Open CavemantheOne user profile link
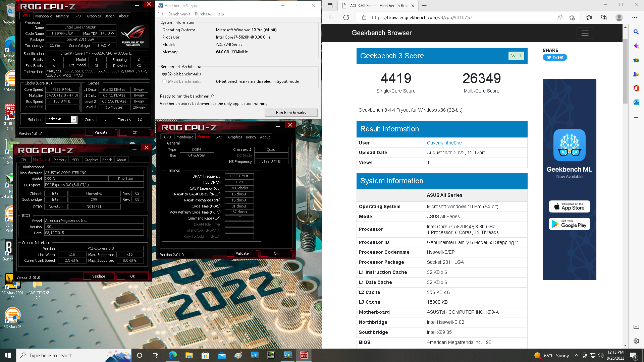Screen dimensions: 644x362 (x=444, y=143)
